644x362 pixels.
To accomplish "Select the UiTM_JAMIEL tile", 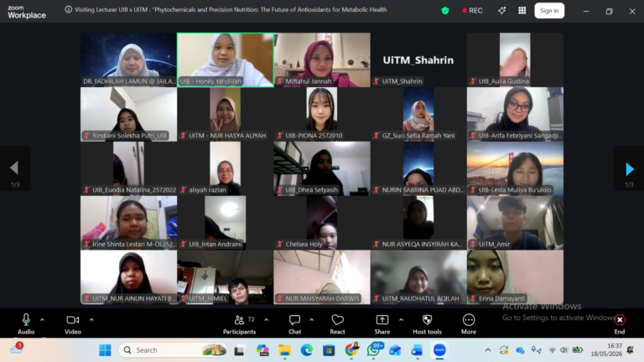I will tap(225, 277).
